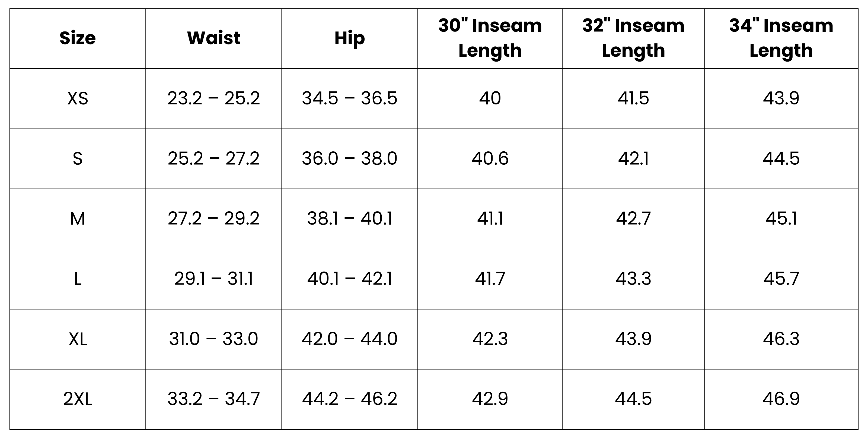Select the 46.9 value for 2XL
The image size is (868, 434).
781,399
